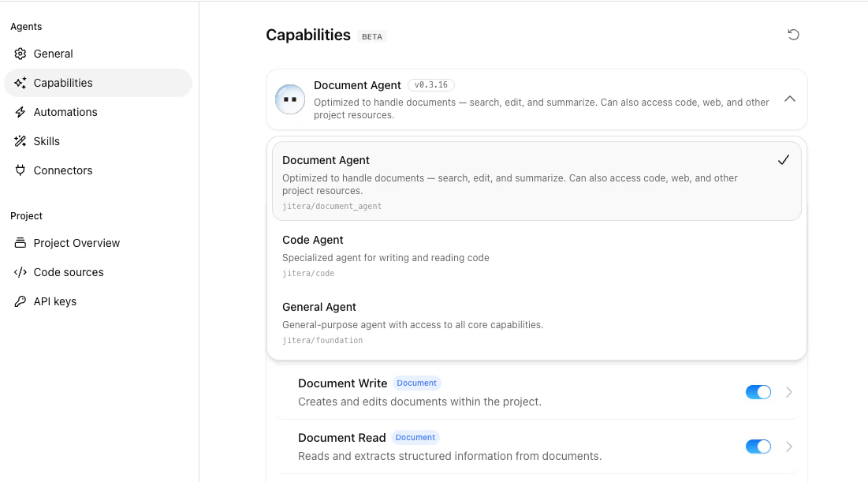Click 'General-purpose agent with access' description

pyautogui.click(x=412, y=325)
